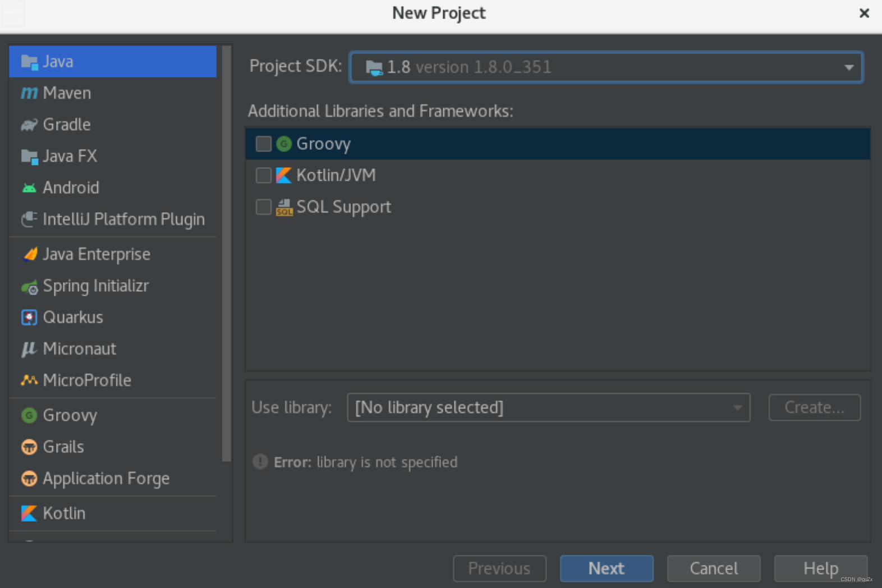
Task: Click the Kotlin/JVM logo in frameworks list
Action: [x=284, y=176]
